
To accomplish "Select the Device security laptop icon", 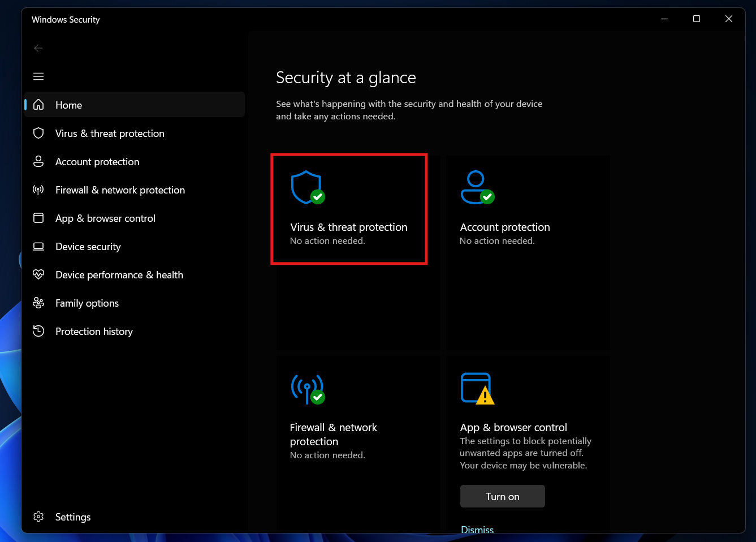I will click(38, 246).
